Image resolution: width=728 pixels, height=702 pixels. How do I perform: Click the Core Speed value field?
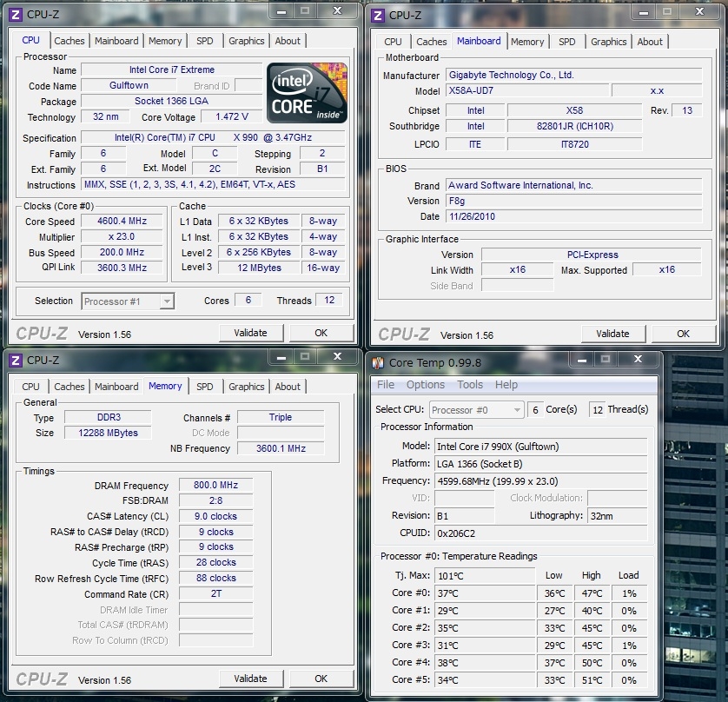pos(122,222)
